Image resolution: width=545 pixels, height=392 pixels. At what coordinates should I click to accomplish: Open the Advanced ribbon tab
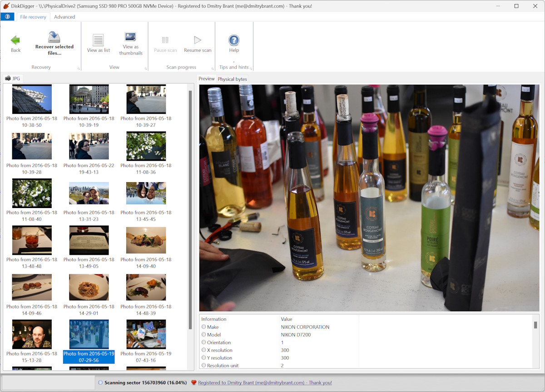click(64, 17)
